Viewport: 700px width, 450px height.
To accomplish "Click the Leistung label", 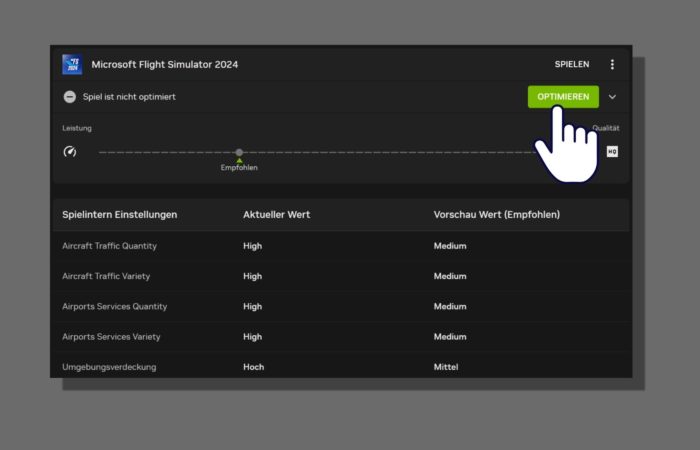I will [x=77, y=128].
